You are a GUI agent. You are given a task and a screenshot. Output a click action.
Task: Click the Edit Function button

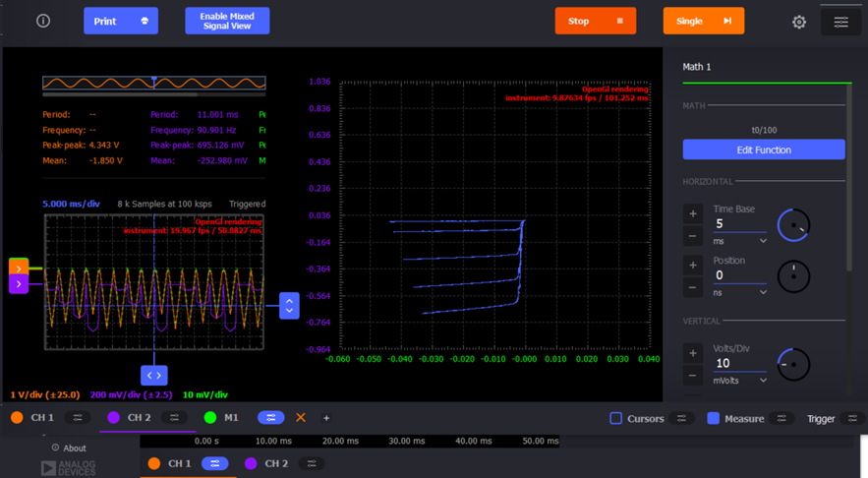pyautogui.click(x=764, y=149)
